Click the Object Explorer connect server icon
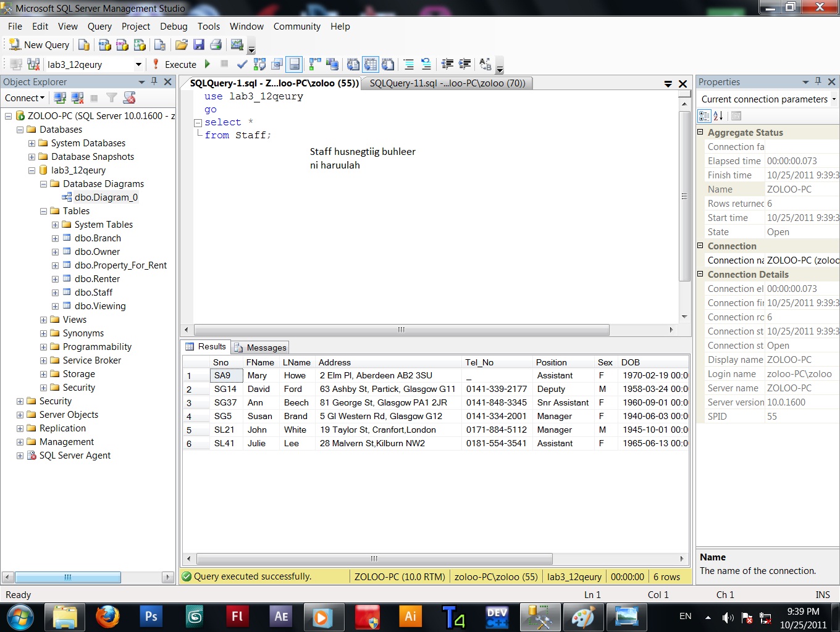The width and height of the screenshot is (840, 632). pos(60,98)
